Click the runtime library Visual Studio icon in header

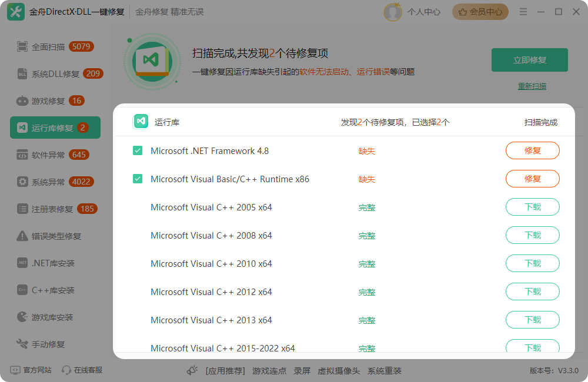click(141, 122)
